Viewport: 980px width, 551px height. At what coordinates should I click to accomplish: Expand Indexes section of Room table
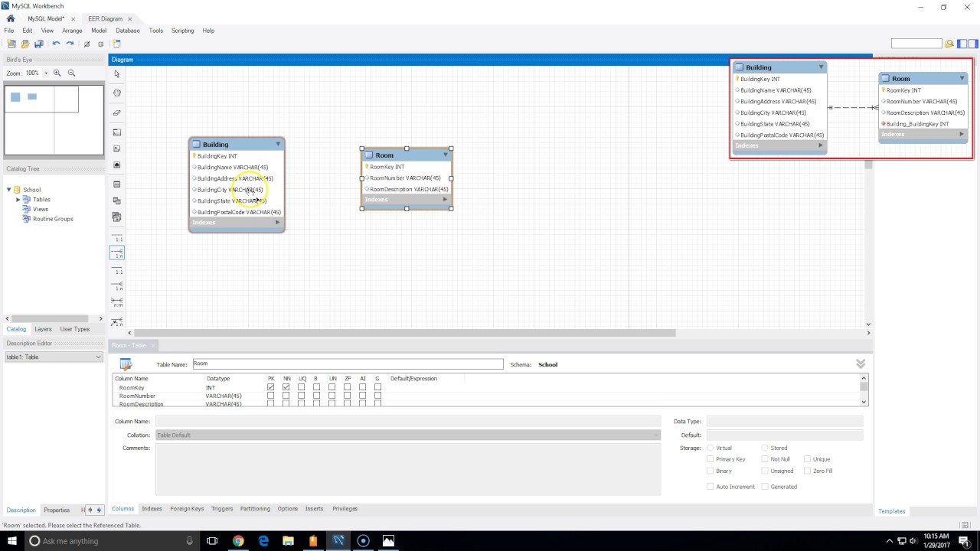pos(445,200)
